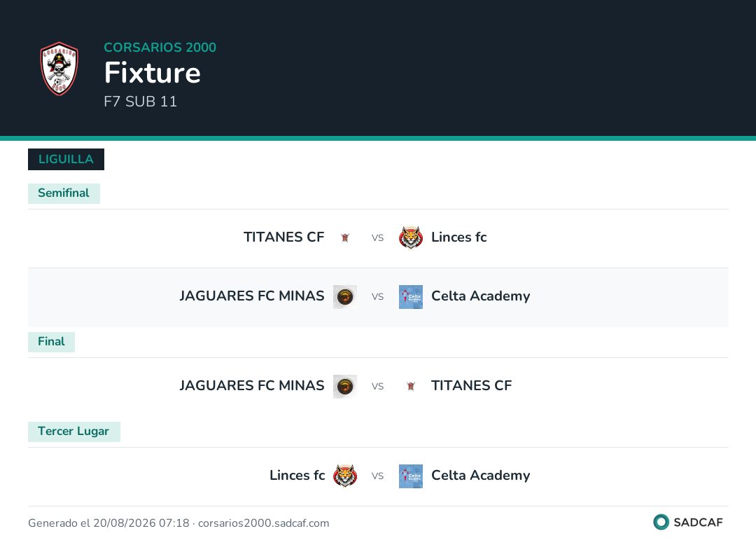
Task: Click the SADCAF brand text in footer
Action: pos(698,523)
